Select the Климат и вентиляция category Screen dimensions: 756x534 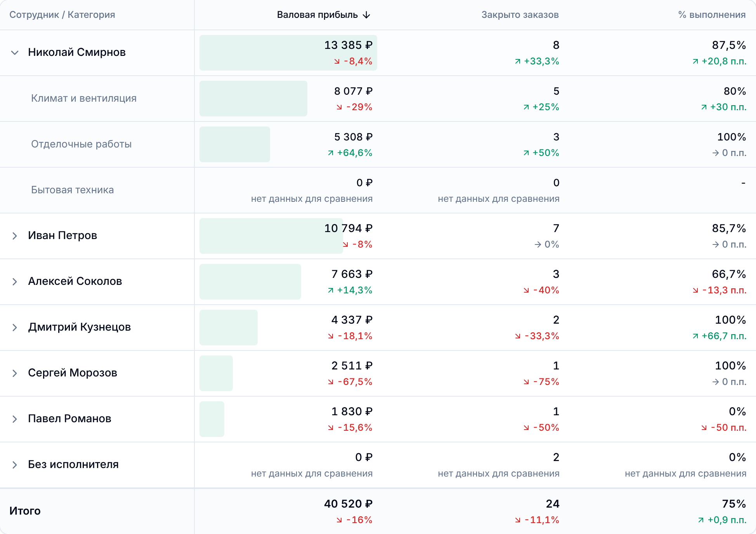coord(84,98)
